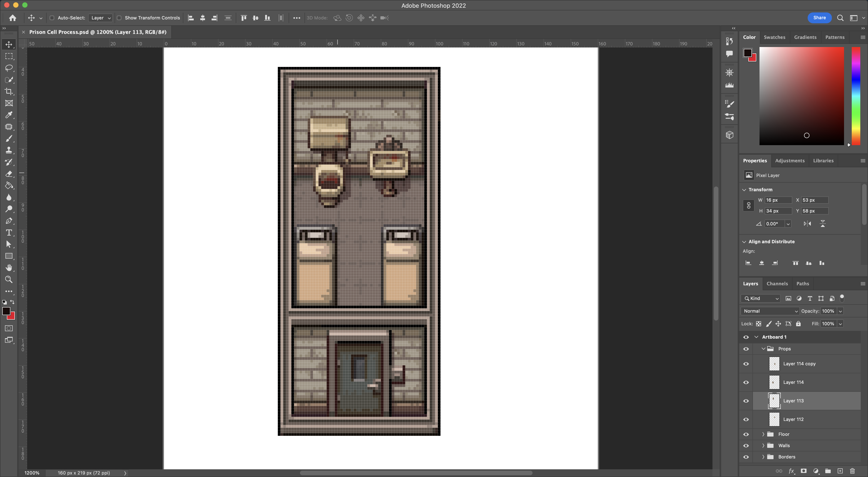The height and width of the screenshot is (477, 868).
Task: Enable Auto-Select checkbox
Action: pyautogui.click(x=52, y=18)
